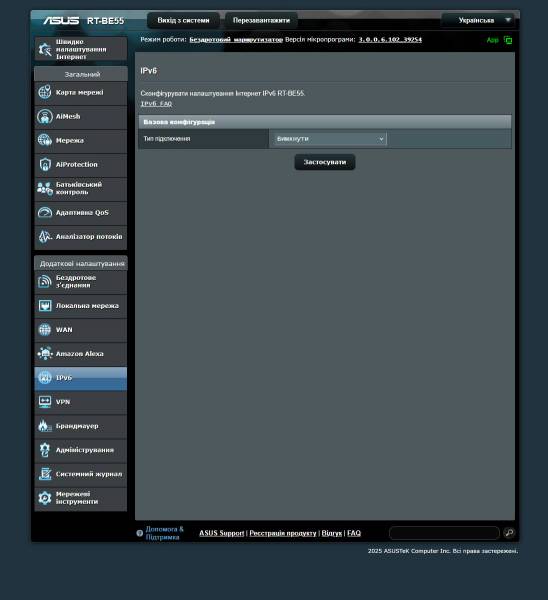The height and width of the screenshot is (600, 548).
Task: Click the Мережа globe icon
Action: pyautogui.click(x=45, y=140)
